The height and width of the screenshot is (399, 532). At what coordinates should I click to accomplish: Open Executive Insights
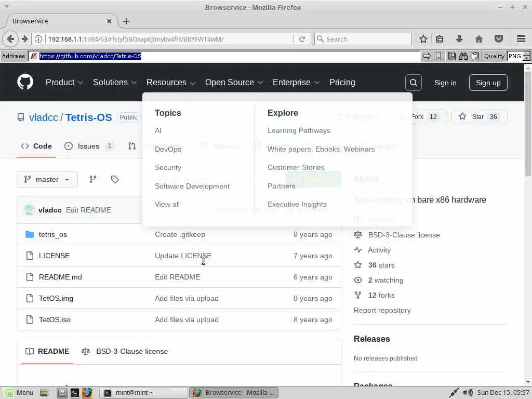tap(297, 204)
